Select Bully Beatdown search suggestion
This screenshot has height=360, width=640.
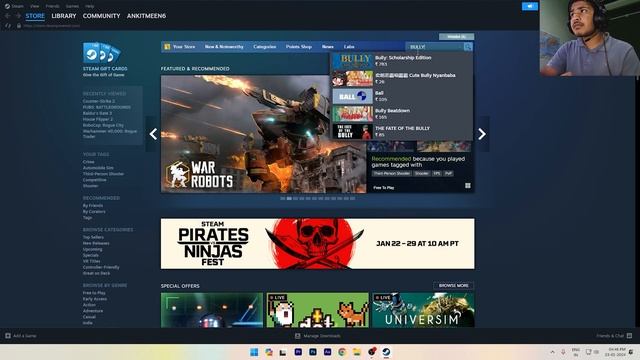click(x=402, y=114)
